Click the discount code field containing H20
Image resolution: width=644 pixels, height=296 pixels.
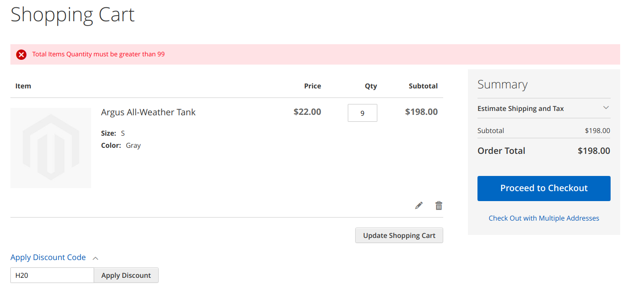52,275
